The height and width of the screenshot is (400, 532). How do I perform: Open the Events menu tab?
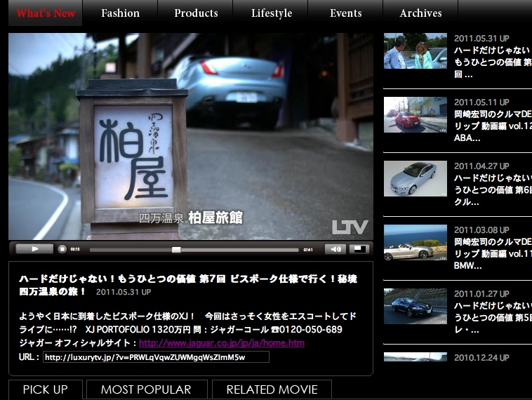pos(346,13)
